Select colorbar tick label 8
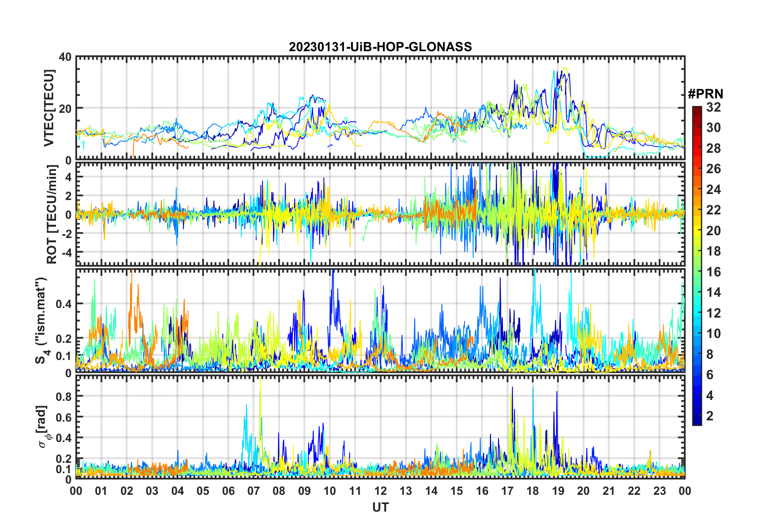This screenshot has height=532, width=761. pos(710,354)
